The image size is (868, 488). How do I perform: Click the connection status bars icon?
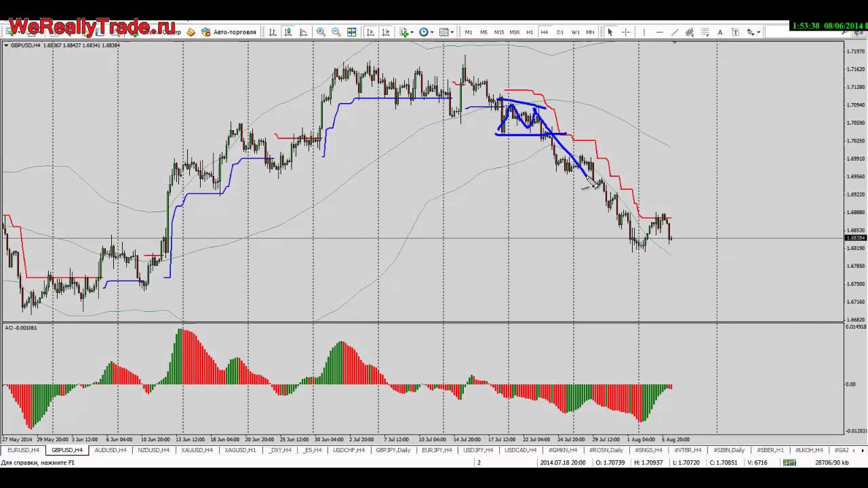pyautogui.click(x=789, y=462)
